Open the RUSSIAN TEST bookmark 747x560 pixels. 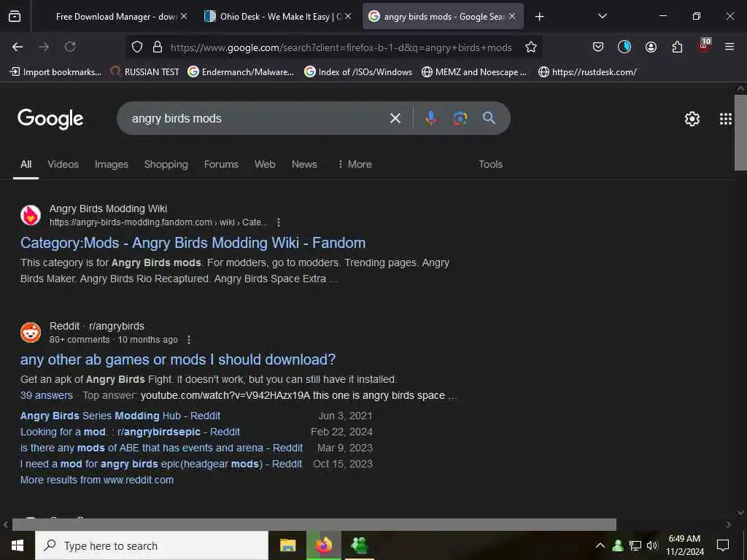coord(144,72)
